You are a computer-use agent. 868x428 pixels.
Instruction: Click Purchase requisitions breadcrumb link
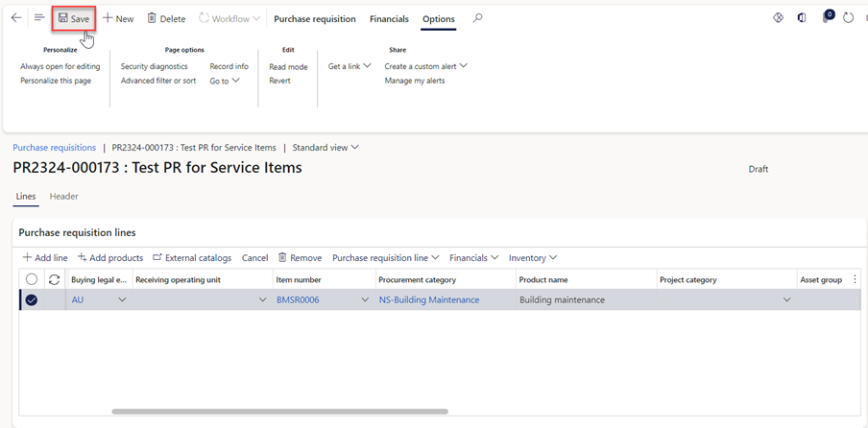coord(54,148)
